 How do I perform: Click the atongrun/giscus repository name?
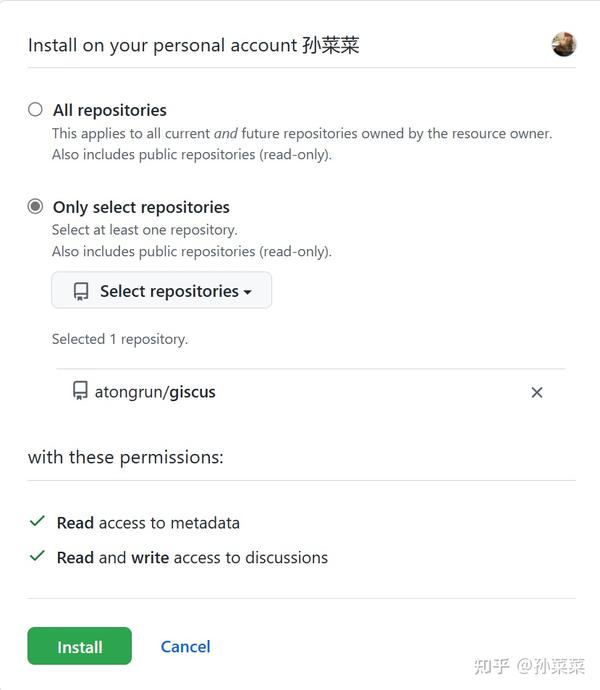point(155,392)
